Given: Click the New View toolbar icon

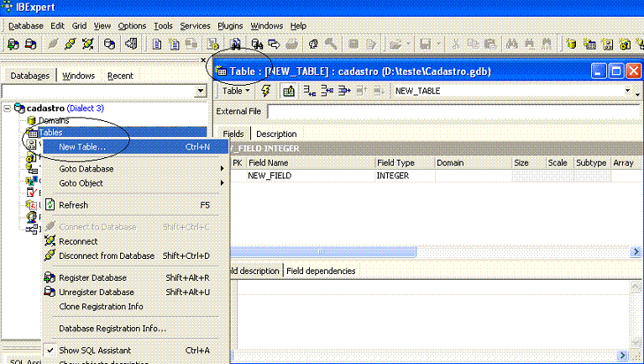Looking at the screenshot, I should point(607,44).
